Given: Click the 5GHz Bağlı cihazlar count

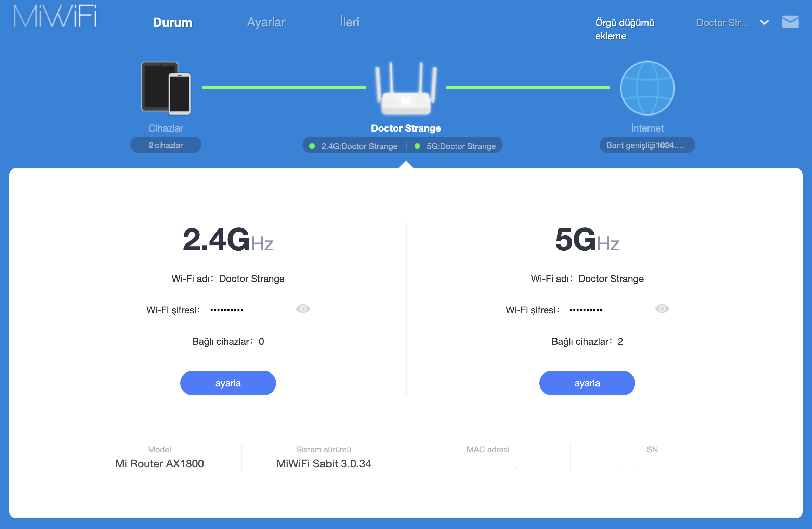Looking at the screenshot, I should [x=620, y=341].
